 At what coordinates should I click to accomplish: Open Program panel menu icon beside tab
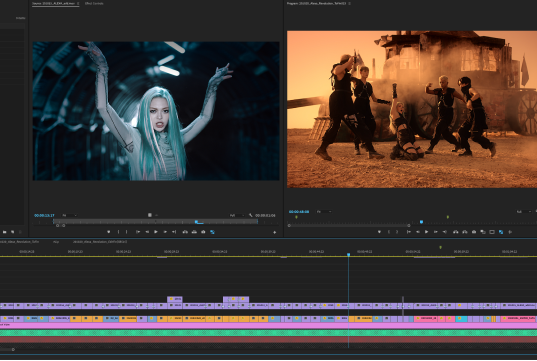pos(349,3)
